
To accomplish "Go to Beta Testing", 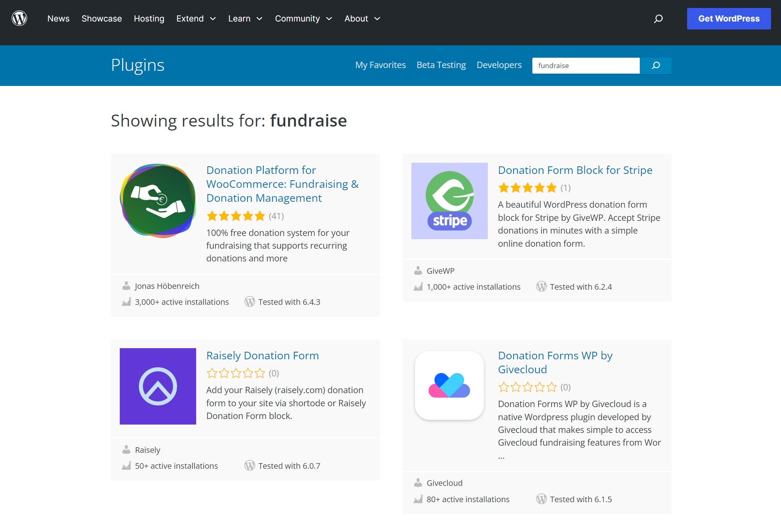I will pyautogui.click(x=441, y=65).
